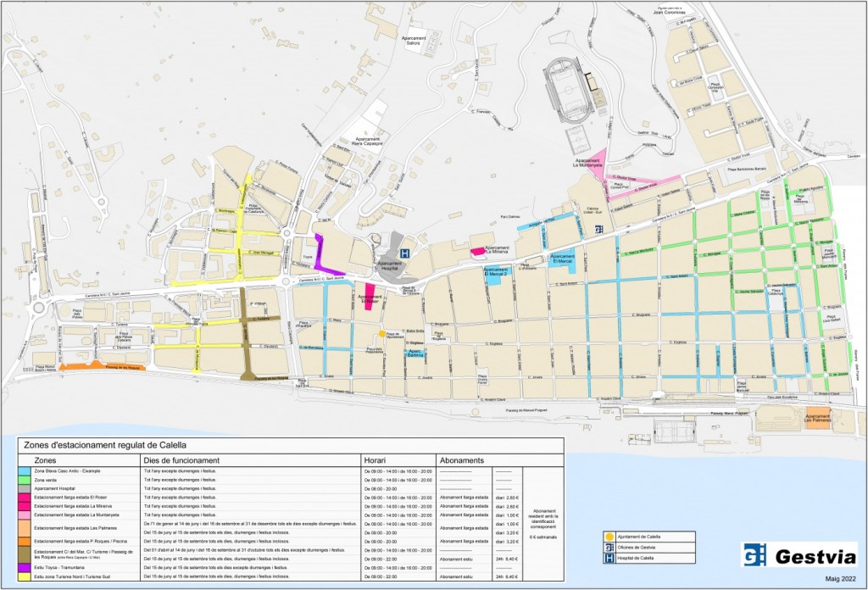Click the yellow Ajuntament circle marker on the map

(x=382, y=333)
